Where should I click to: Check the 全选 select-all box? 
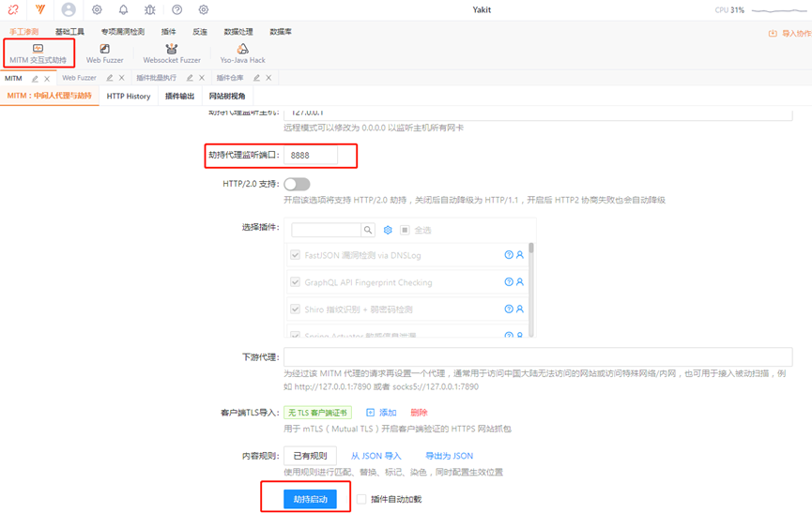coord(405,230)
